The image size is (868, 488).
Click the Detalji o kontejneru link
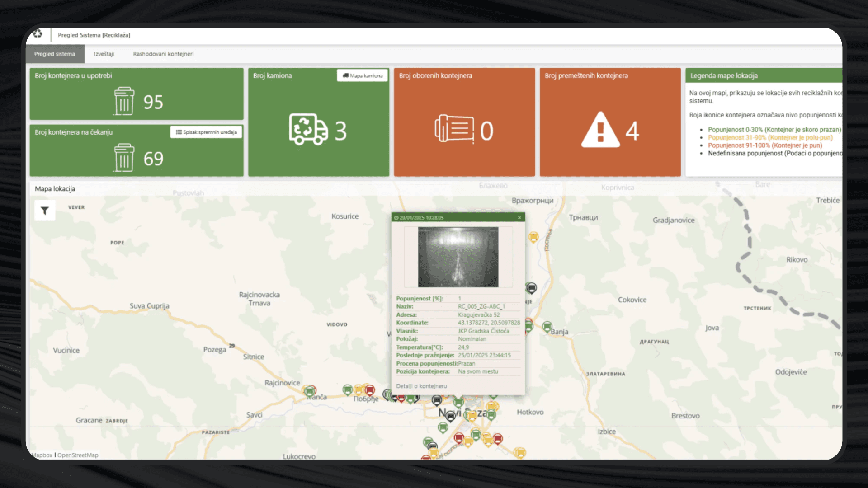point(421,385)
